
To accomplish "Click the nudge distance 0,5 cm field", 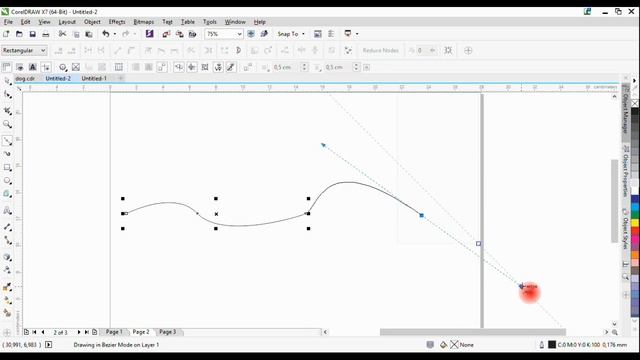I will pyautogui.click(x=286, y=67).
